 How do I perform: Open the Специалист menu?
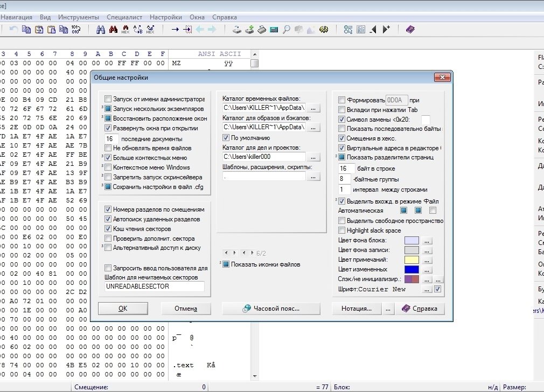click(124, 17)
